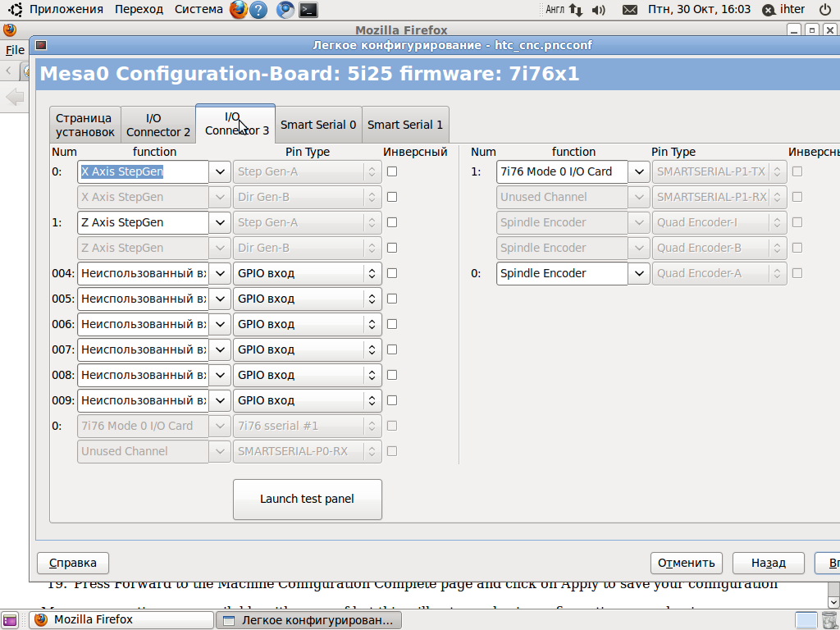Image resolution: width=840 pixels, height=630 pixels.
Task: Click the Назад back button
Action: click(x=768, y=563)
